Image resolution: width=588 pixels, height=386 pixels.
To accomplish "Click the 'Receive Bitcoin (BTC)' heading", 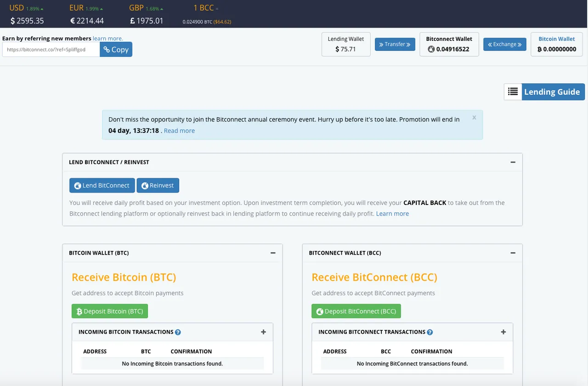I will [x=124, y=277].
